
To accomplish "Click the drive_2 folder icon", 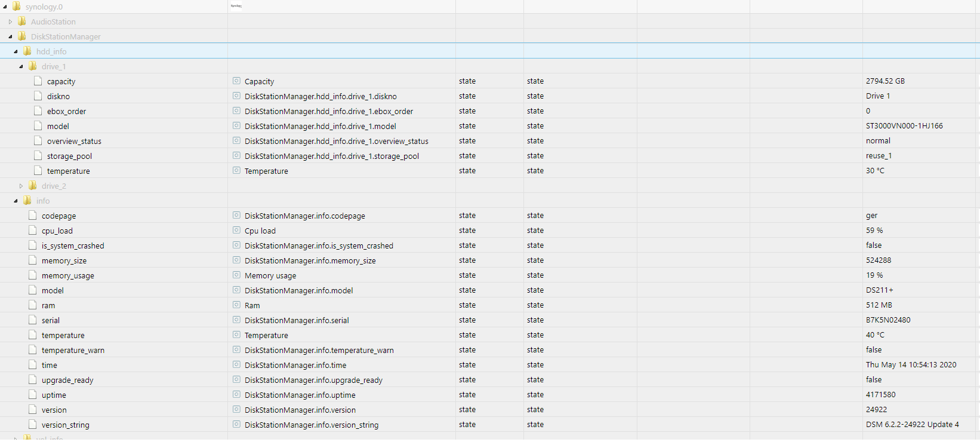I will click(33, 185).
